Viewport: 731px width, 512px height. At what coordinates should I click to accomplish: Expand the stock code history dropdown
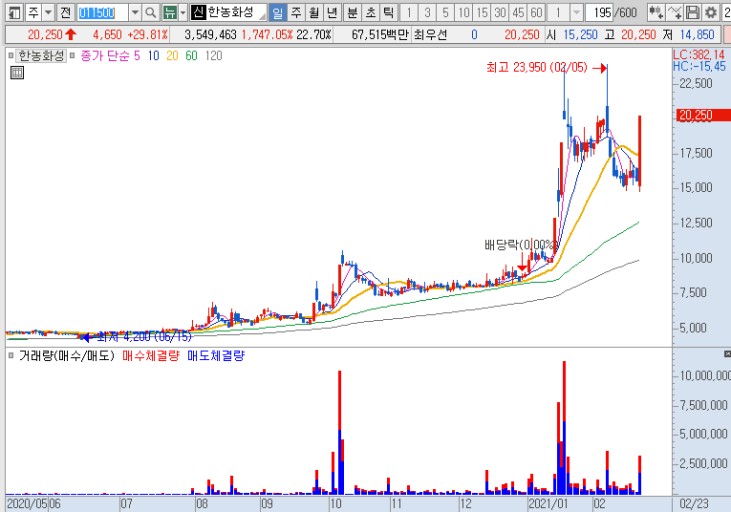click(135, 12)
